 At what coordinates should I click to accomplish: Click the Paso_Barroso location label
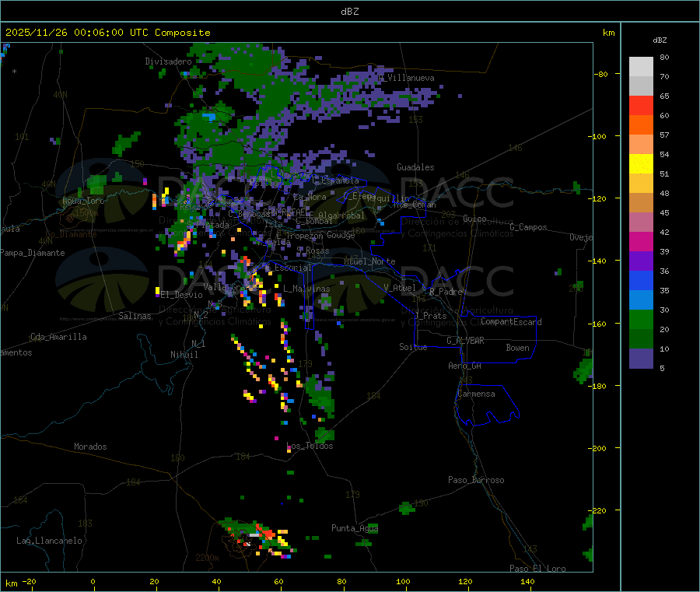[x=476, y=480]
